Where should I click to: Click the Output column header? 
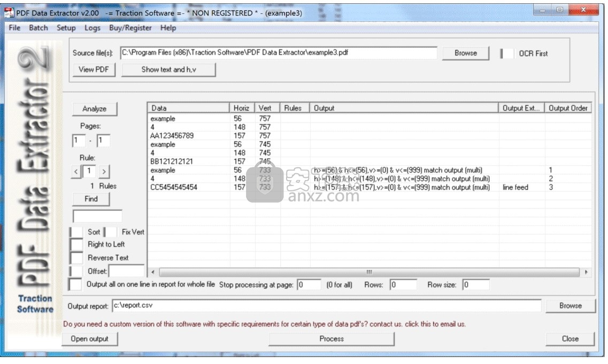click(404, 108)
